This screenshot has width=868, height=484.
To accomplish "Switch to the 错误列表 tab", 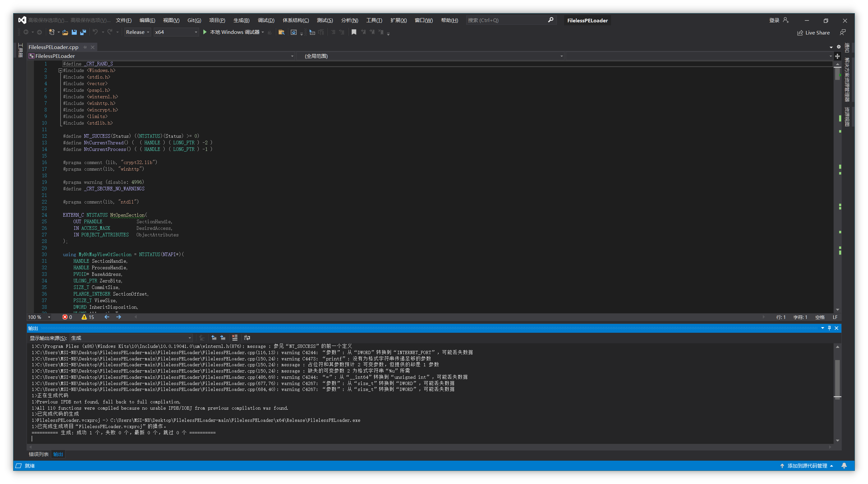I will (x=38, y=454).
